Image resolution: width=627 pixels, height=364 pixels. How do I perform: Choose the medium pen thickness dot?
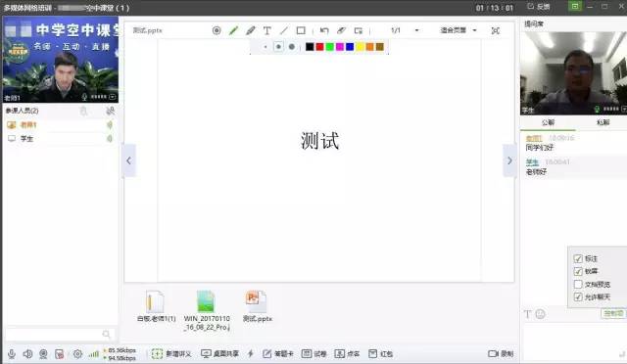click(x=278, y=47)
